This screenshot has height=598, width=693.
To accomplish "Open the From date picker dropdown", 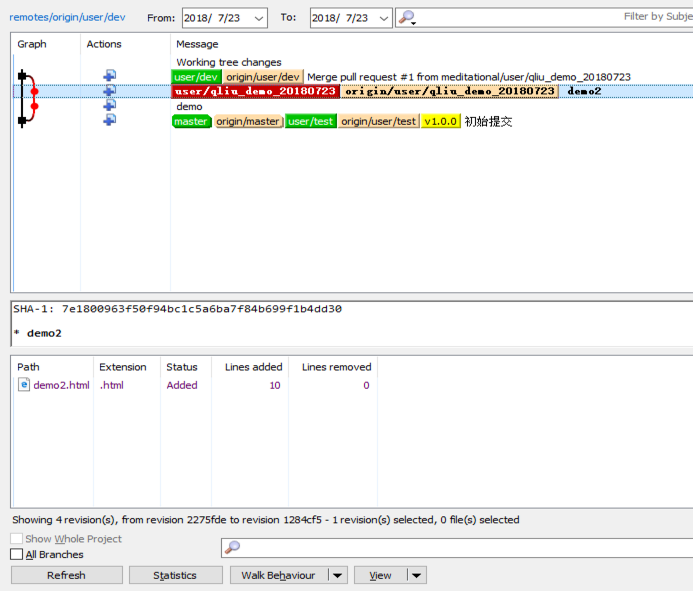I will [x=258, y=18].
